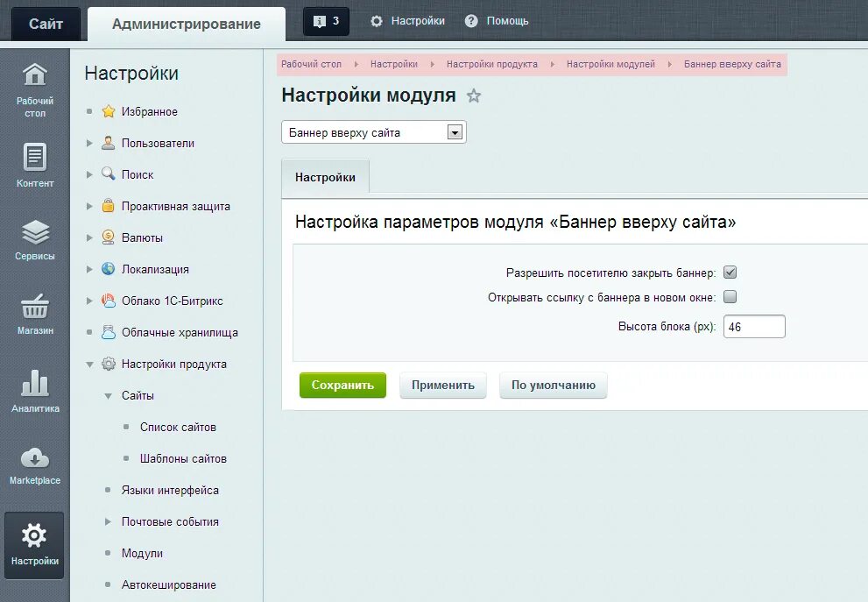Go to Настройки breadcrumb link

[394, 64]
